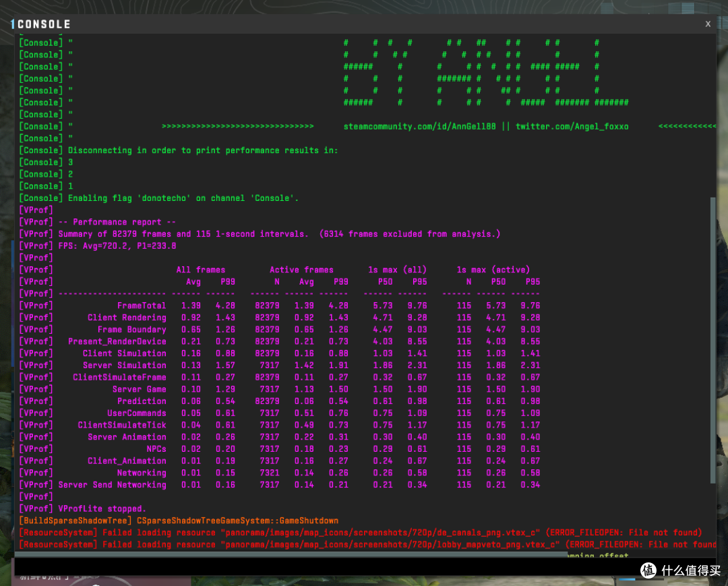Click the Frame Boundary row label
Screen dimensions: 728x586
tap(132, 330)
